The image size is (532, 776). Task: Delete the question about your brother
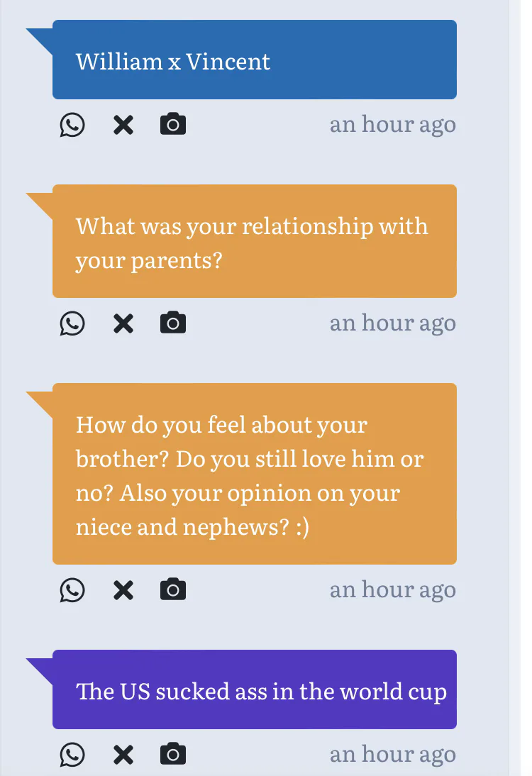(123, 590)
